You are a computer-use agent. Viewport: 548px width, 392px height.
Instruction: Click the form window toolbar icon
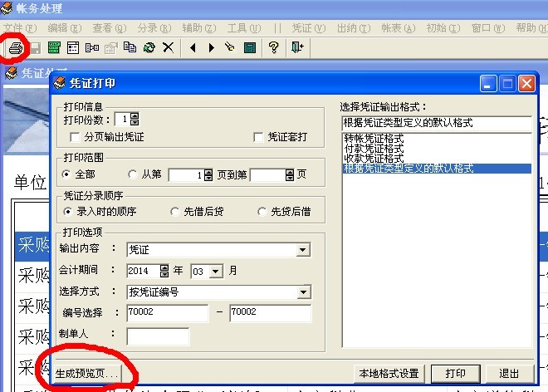[73, 47]
